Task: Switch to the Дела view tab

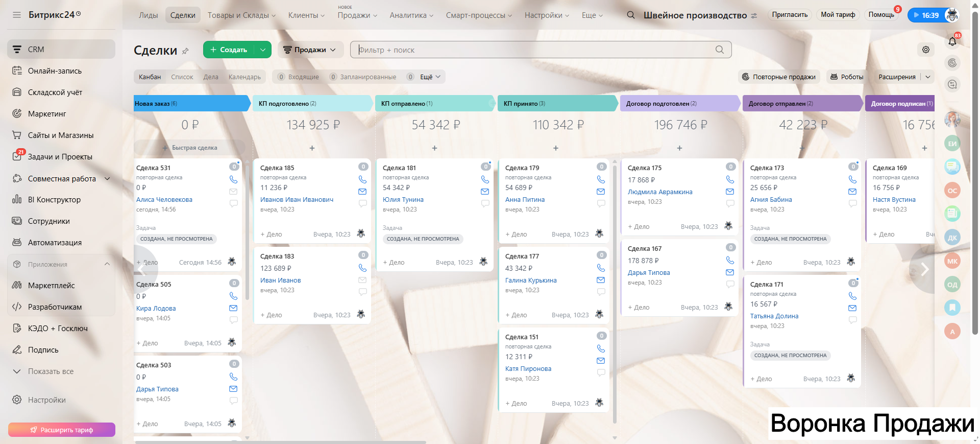Action: coord(211,77)
